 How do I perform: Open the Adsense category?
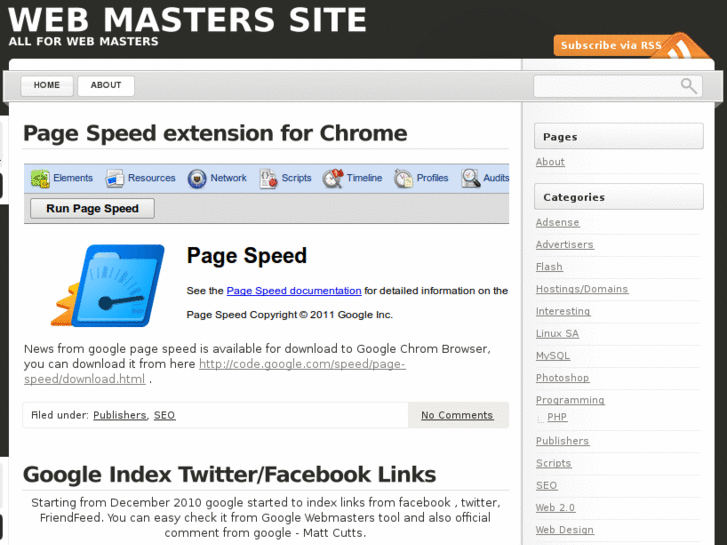557,222
